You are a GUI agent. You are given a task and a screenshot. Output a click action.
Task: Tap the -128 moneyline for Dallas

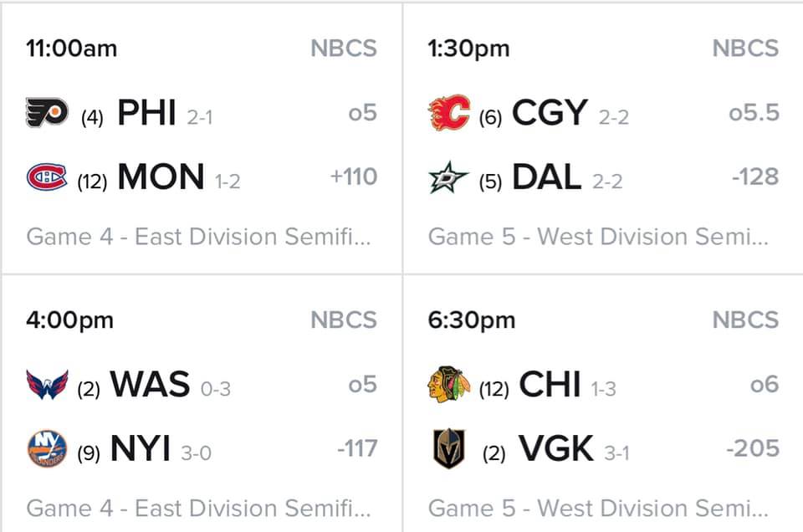[755, 176]
